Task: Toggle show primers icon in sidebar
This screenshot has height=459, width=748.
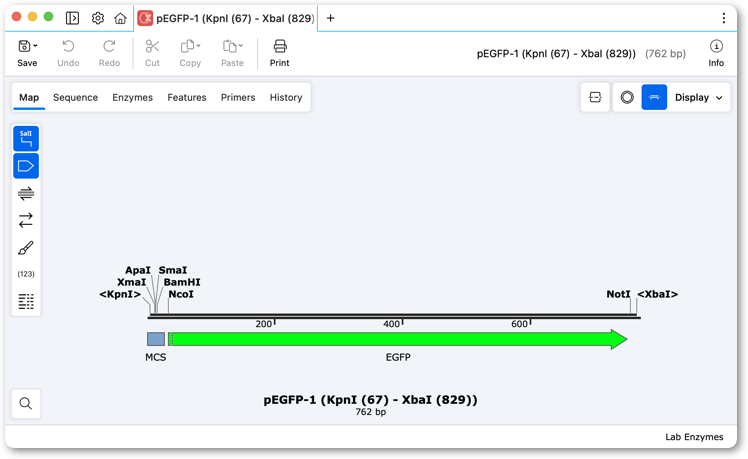Action: tap(26, 193)
